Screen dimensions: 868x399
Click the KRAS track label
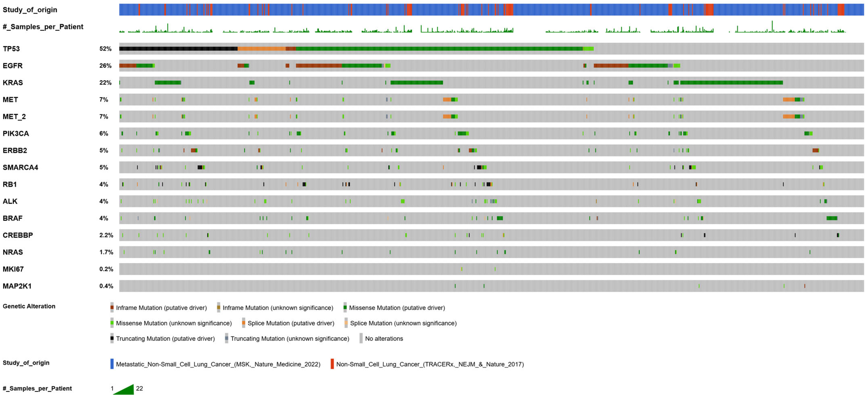point(13,83)
